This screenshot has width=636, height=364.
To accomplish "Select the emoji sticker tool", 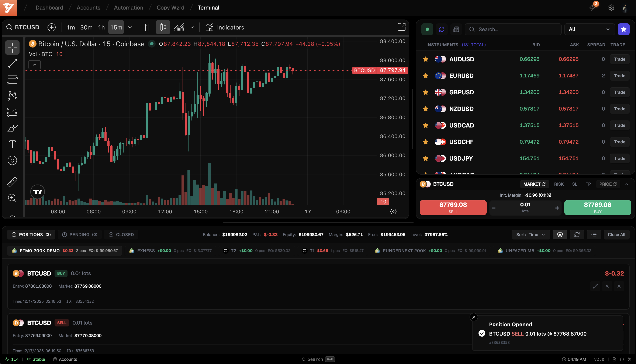I will (12, 160).
